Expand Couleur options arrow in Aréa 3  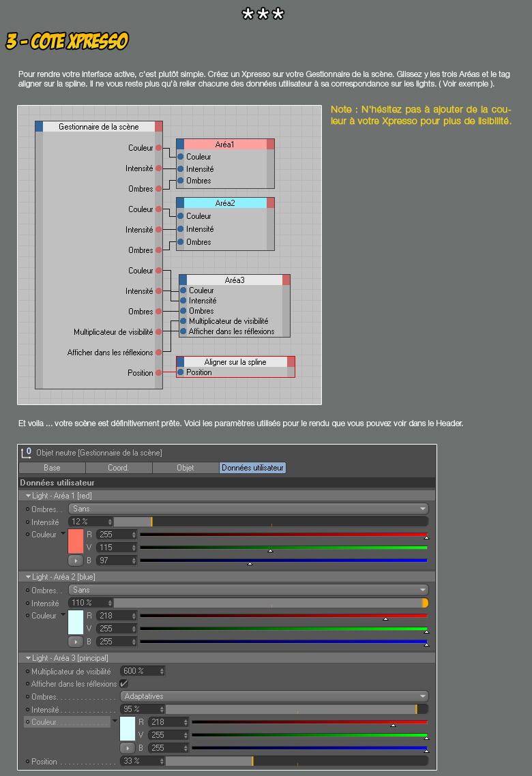[115, 721]
